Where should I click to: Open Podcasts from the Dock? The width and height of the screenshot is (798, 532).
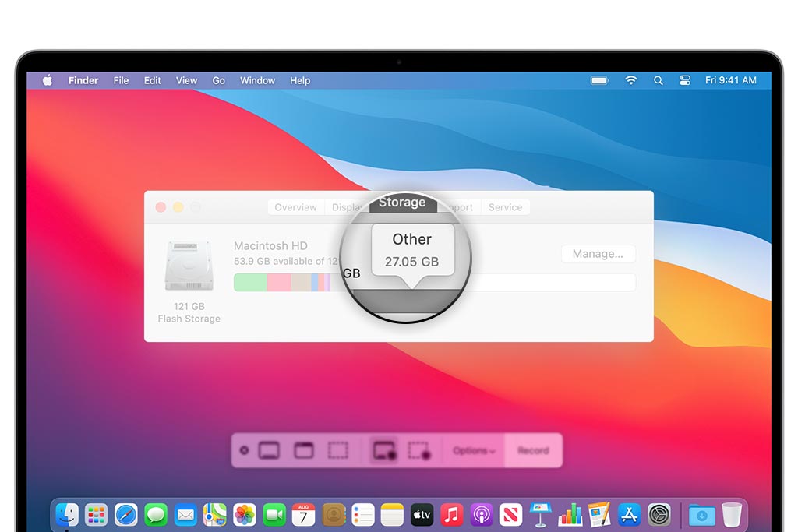pos(481,515)
